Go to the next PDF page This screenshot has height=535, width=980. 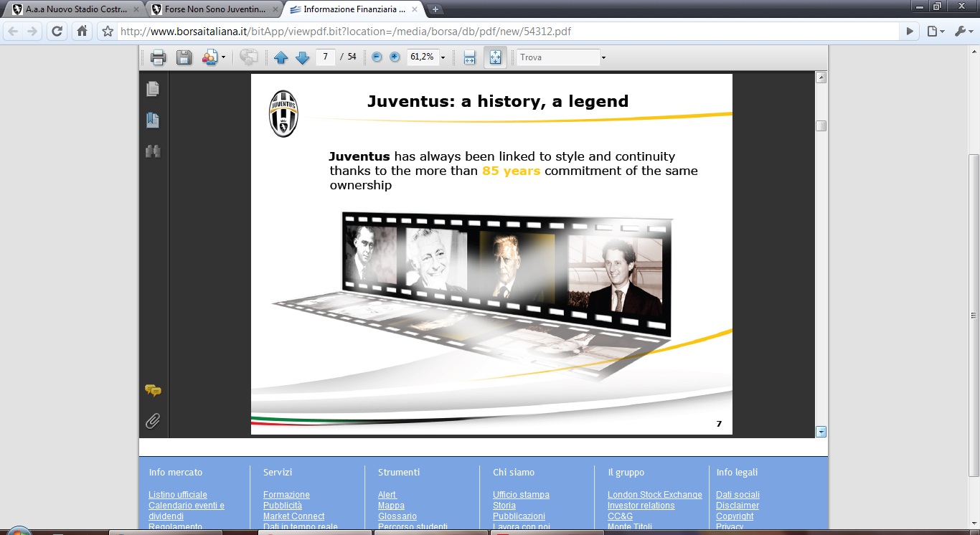click(x=303, y=57)
